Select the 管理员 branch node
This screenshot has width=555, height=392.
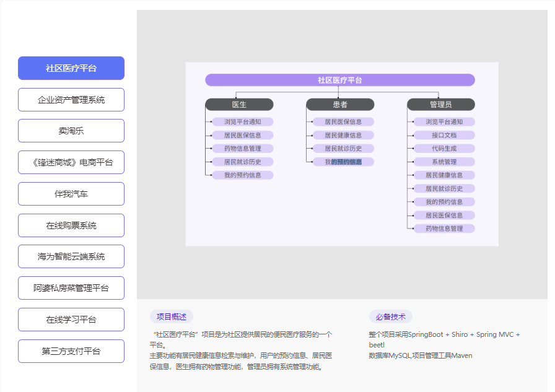441,104
